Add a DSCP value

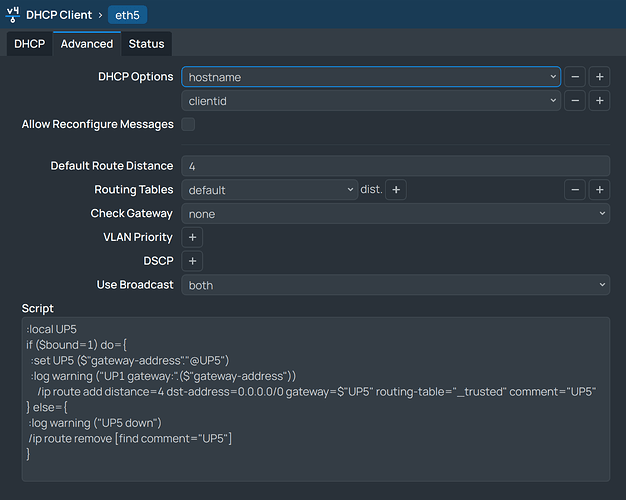click(x=192, y=261)
